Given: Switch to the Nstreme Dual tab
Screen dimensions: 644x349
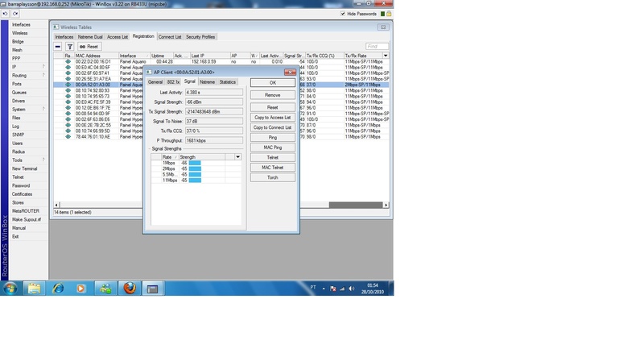Looking at the screenshot, I should pos(90,36).
